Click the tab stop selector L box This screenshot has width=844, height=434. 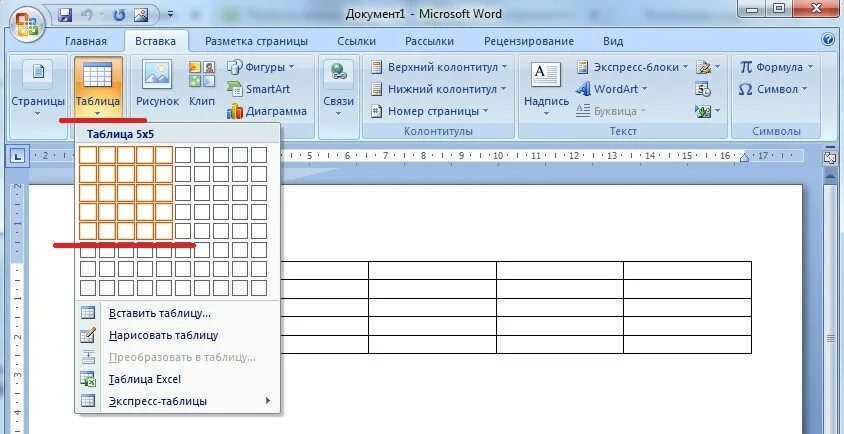tap(18, 157)
